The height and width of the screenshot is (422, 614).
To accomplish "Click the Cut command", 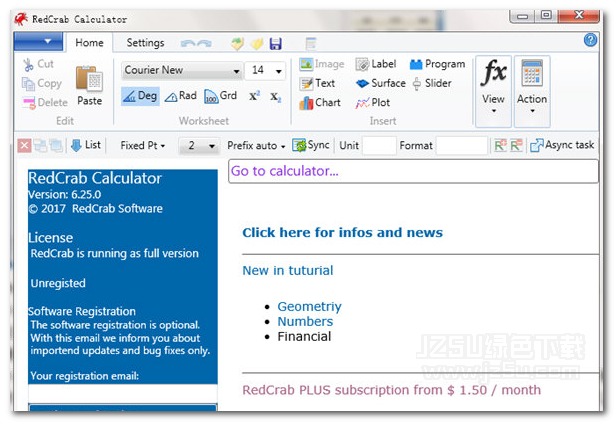I will point(38,64).
